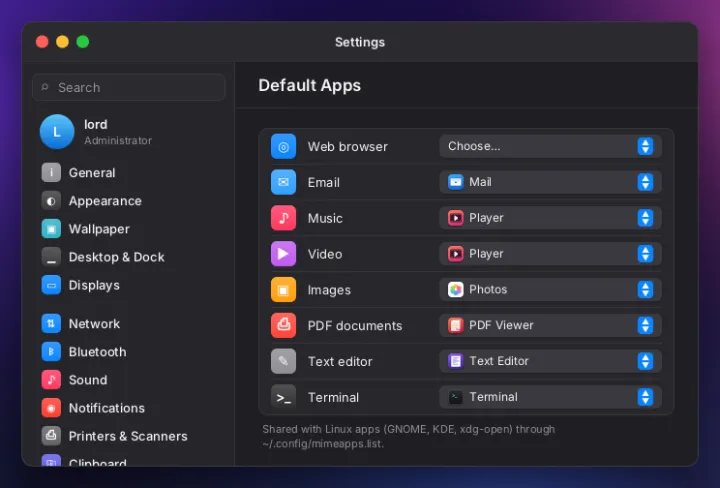
Task: Open Network settings label
Action: pyautogui.click(x=94, y=324)
